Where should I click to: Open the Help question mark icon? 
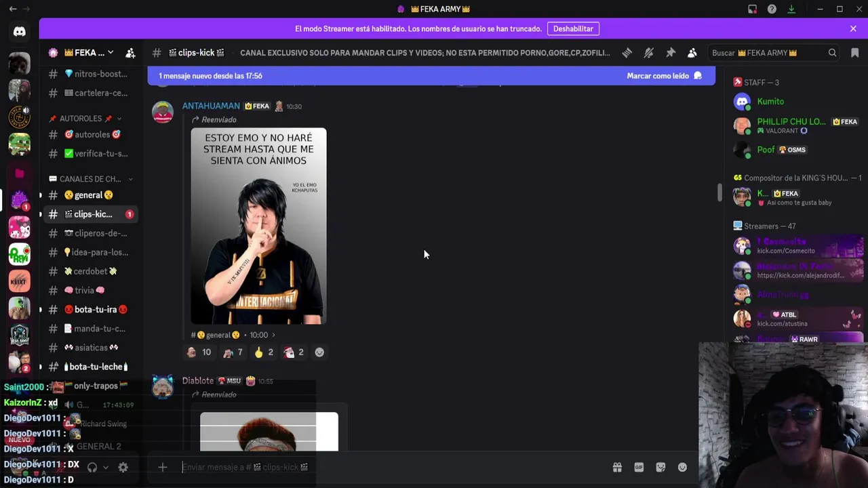click(x=772, y=9)
